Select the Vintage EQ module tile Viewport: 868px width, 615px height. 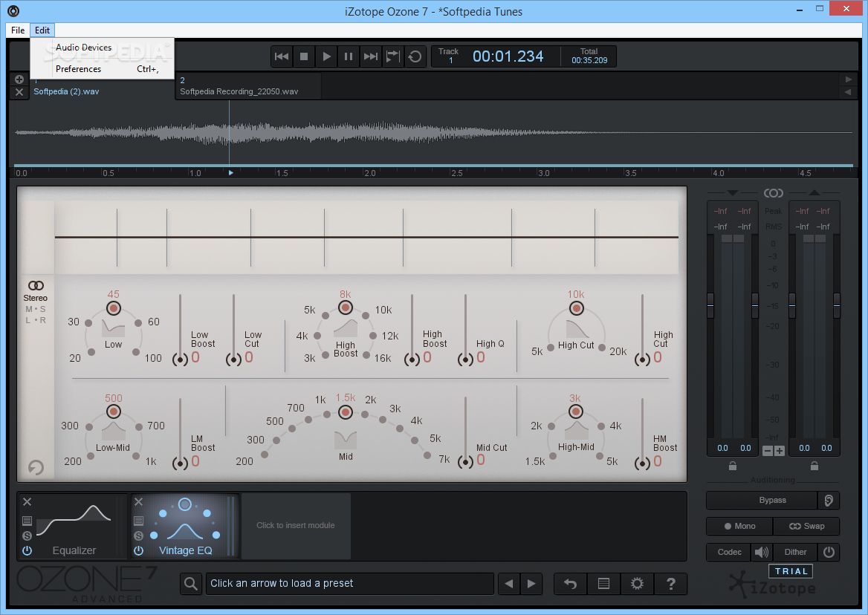pyautogui.click(x=186, y=527)
